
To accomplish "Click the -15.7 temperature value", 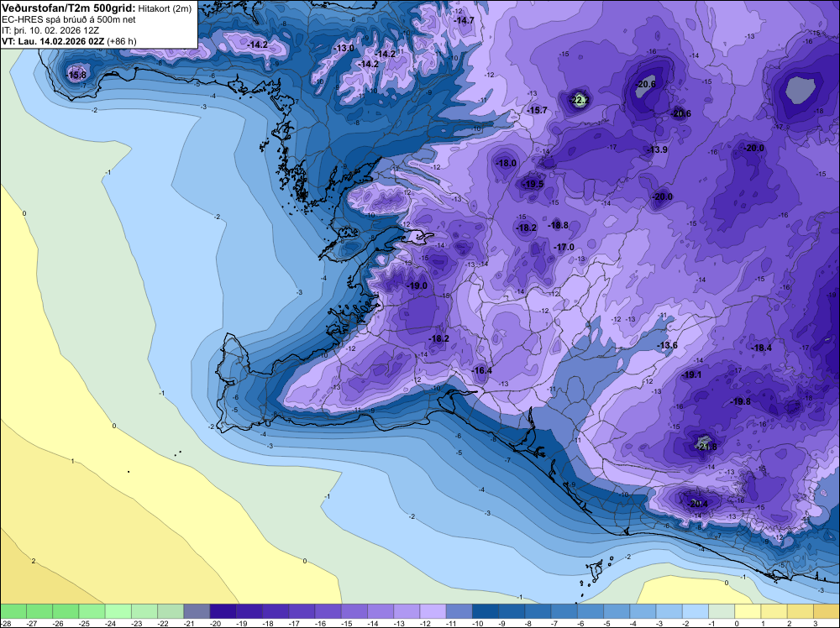I will pos(538,110).
